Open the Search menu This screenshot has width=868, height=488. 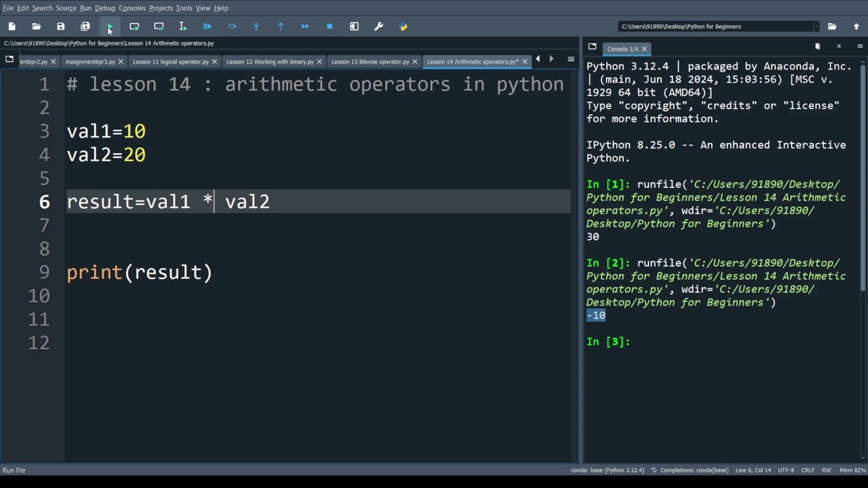pyautogui.click(x=42, y=8)
